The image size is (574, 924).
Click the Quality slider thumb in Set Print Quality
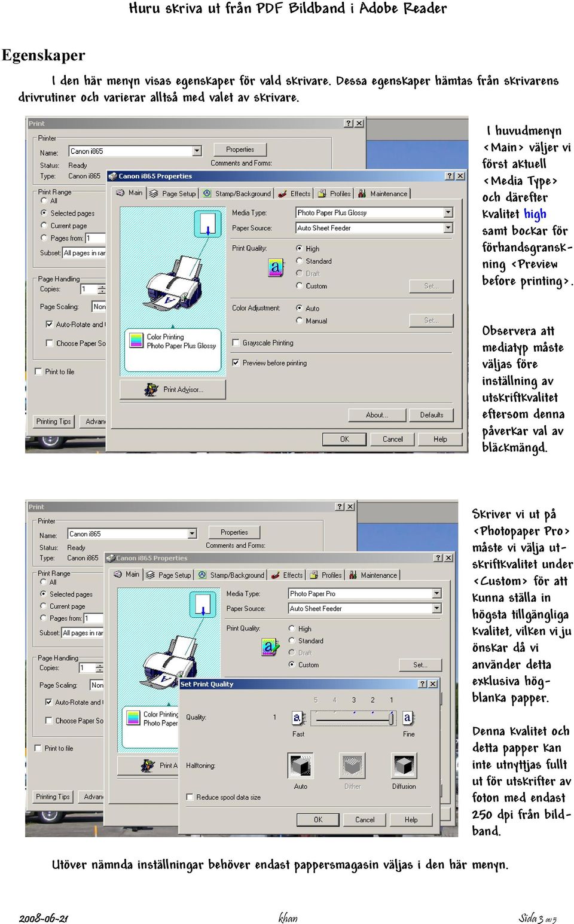pos(392,718)
